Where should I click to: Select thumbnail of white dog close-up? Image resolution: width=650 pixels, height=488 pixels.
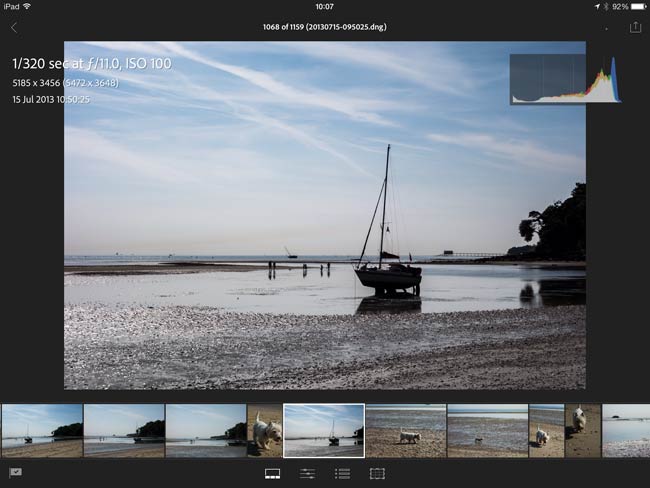pos(265,431)
